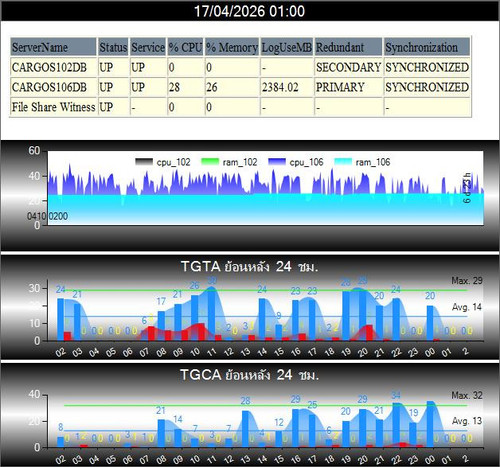Click the TGTA x-axis label 14

click(262, 352)
